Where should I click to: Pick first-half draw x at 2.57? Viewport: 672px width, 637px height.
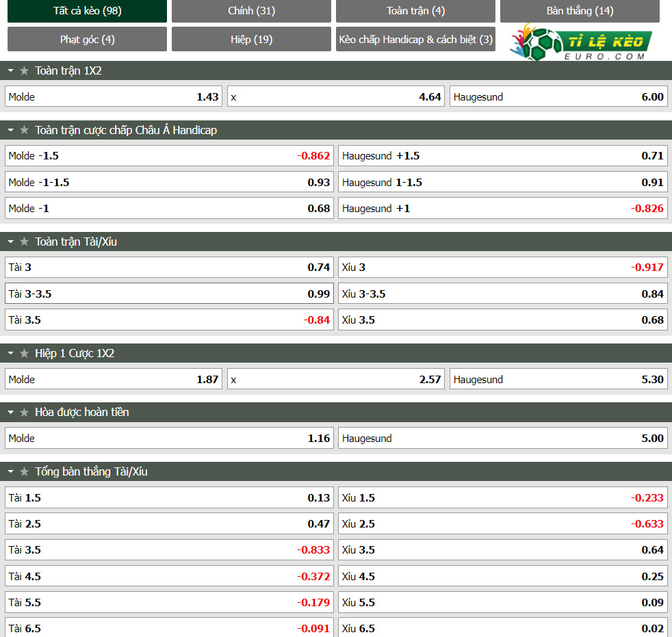coord(336,379)
